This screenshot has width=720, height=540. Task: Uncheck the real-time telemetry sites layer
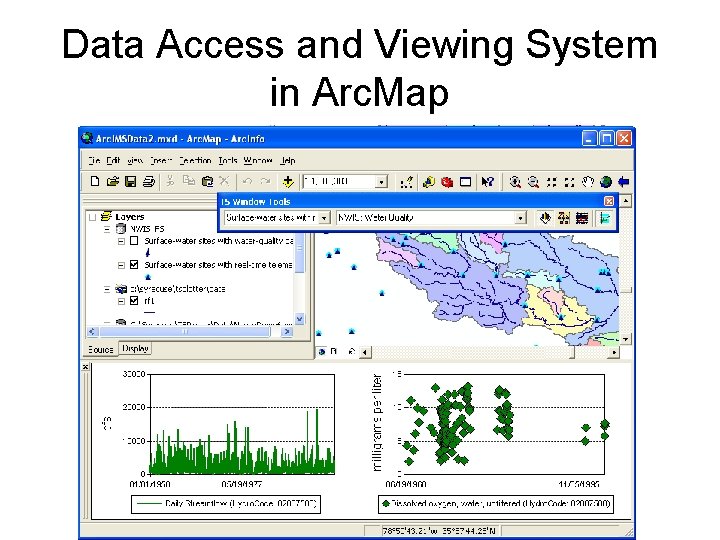click(x=134, y=264)
